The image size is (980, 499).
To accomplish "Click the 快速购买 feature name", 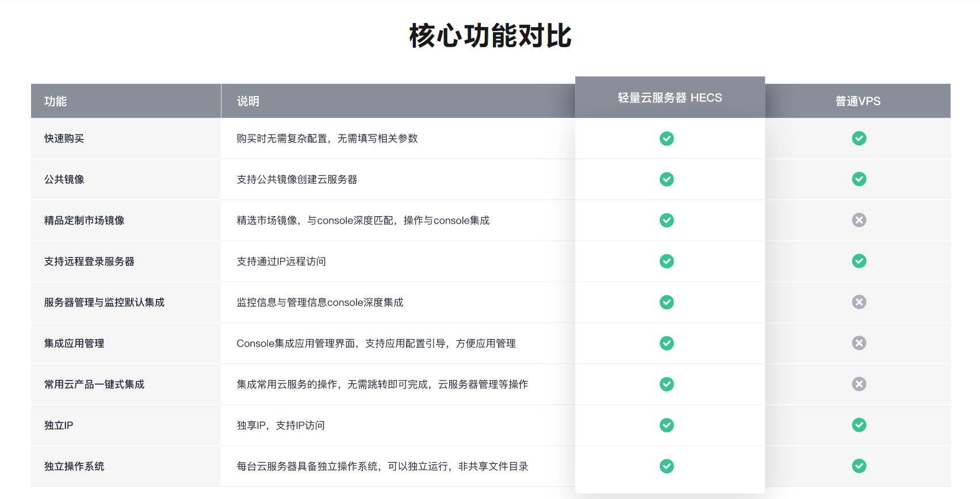I will coord(64,139).
